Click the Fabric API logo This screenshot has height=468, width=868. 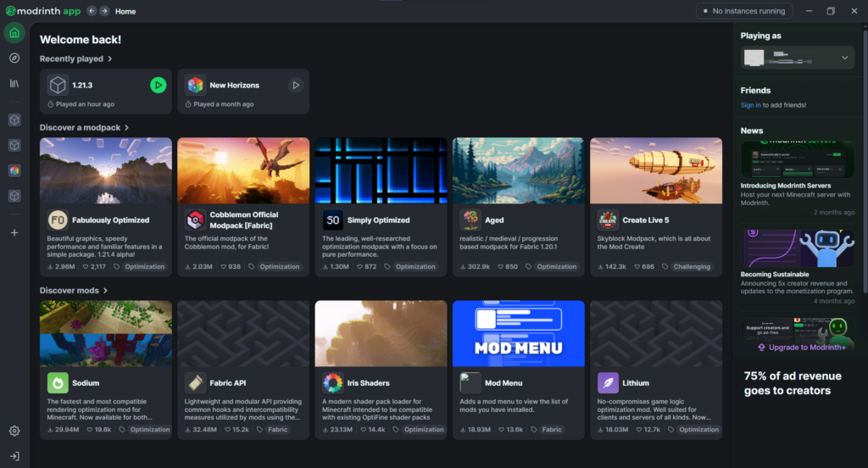(195, 382)
